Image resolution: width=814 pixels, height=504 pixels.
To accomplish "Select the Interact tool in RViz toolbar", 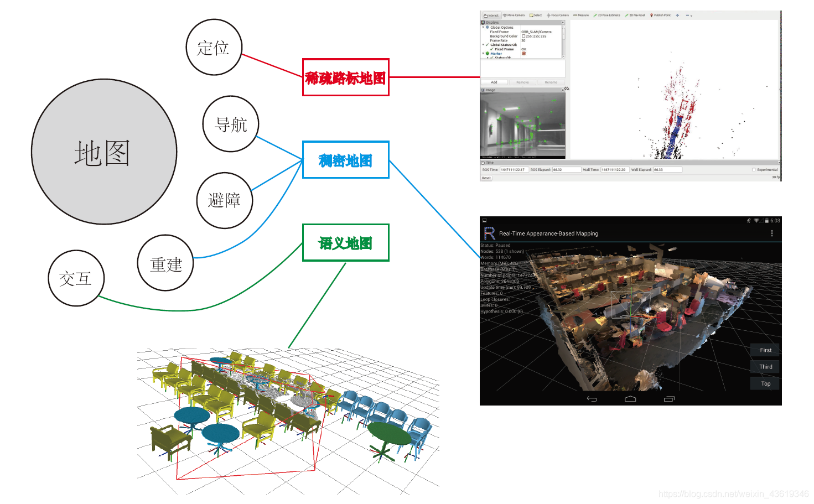I will pyautogui.click(x=491, y=15).
